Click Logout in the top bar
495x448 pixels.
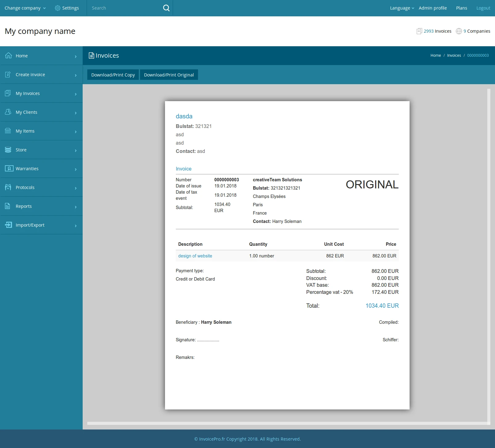tap(483, 8)
